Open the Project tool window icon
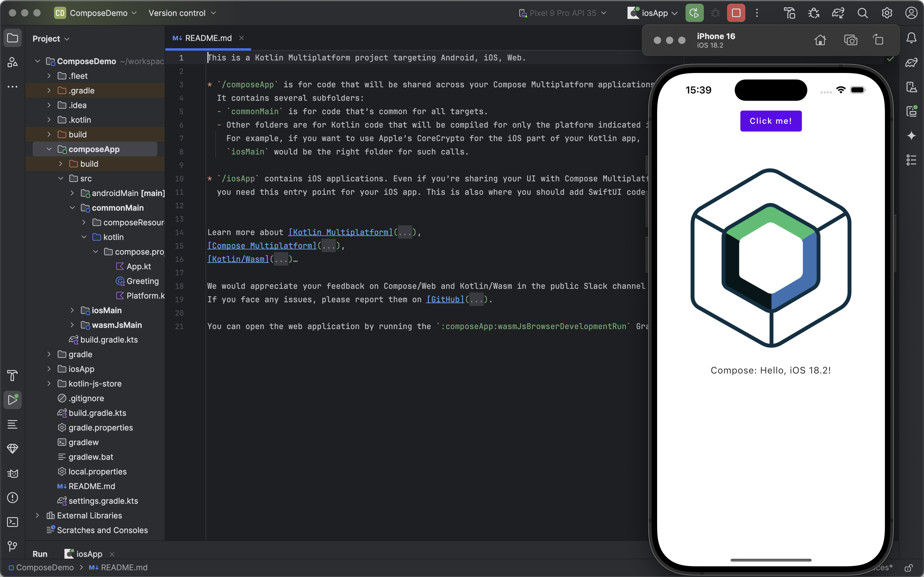 (13, 38)
